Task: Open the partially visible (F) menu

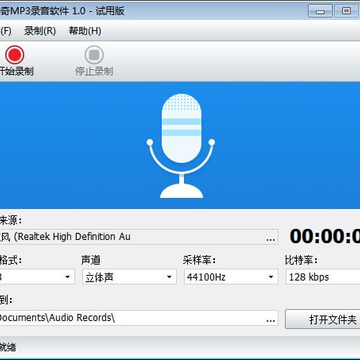Action: click(6, 31)
